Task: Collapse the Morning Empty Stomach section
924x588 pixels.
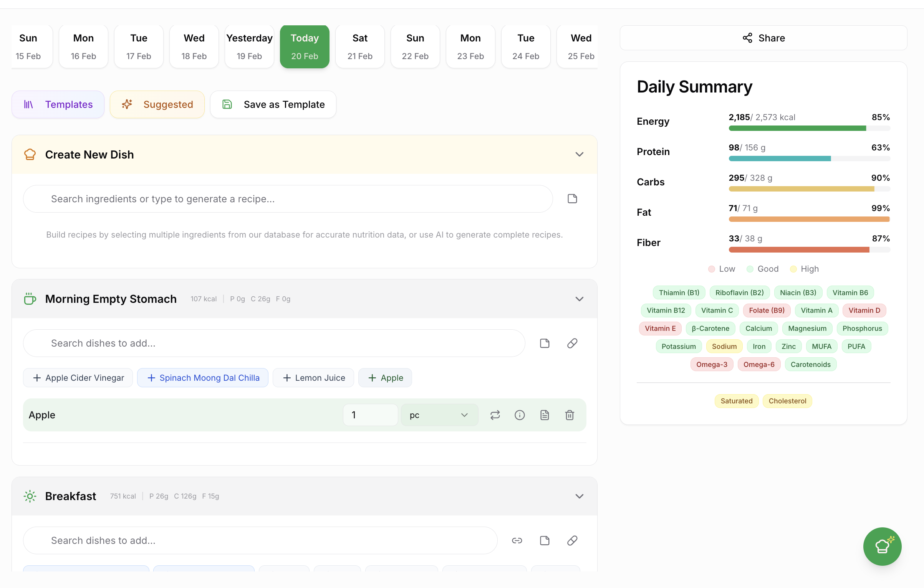Action: point(580,299)
